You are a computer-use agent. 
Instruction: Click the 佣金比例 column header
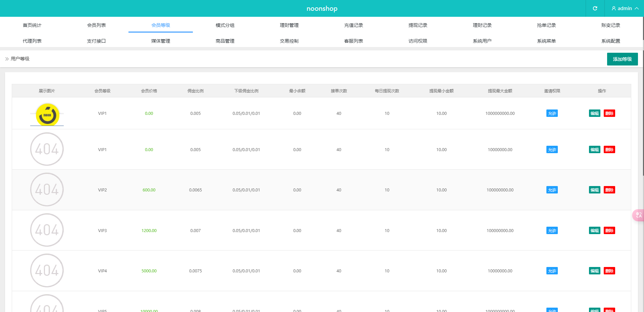point(196,91)
